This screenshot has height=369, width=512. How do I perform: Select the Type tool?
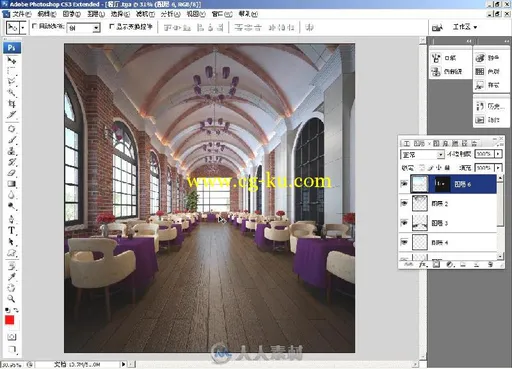coord(12,231)
